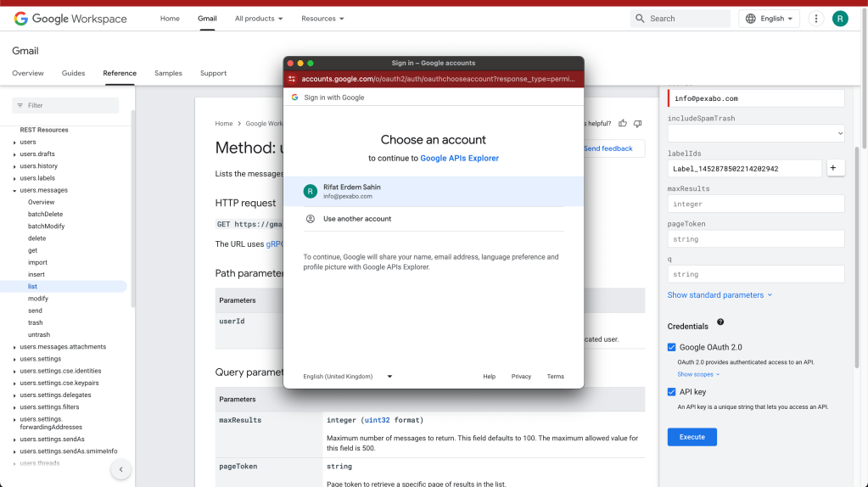Select the send method in sidebar
The height and width of the screenshot is (487, 868).
tap(35, 311)
